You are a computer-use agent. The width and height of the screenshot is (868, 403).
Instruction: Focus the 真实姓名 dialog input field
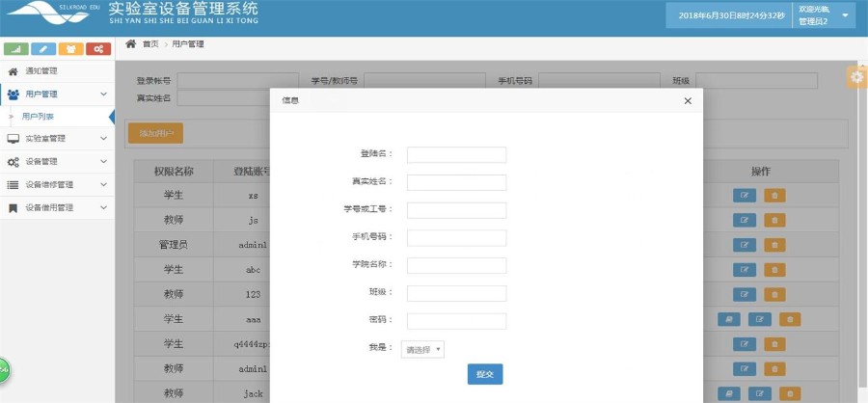(x=457, y=182)
